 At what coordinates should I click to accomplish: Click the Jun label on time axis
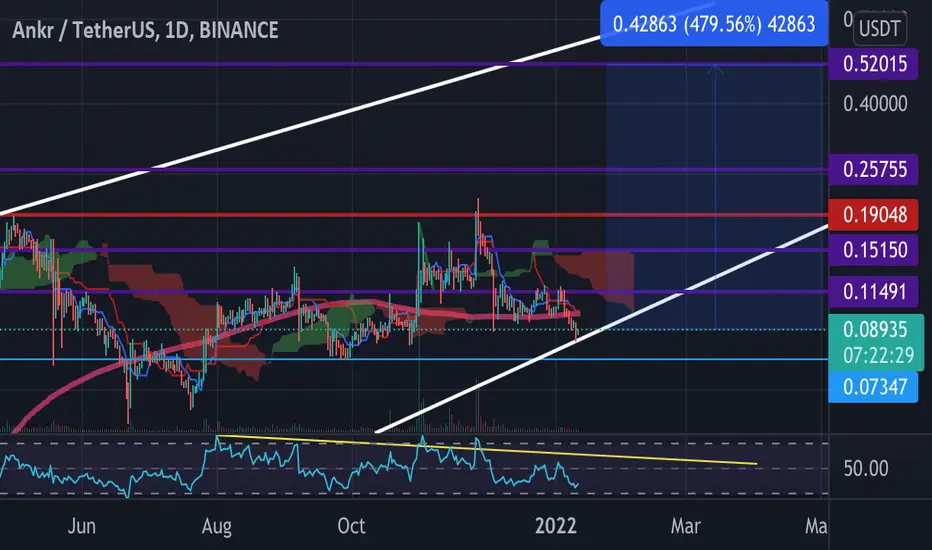[81, 526]
